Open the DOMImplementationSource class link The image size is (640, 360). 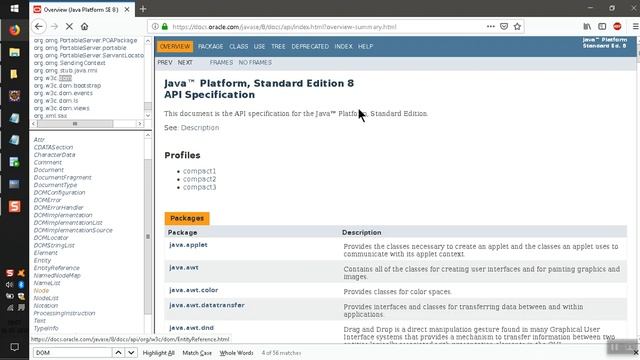coord(73,230)
